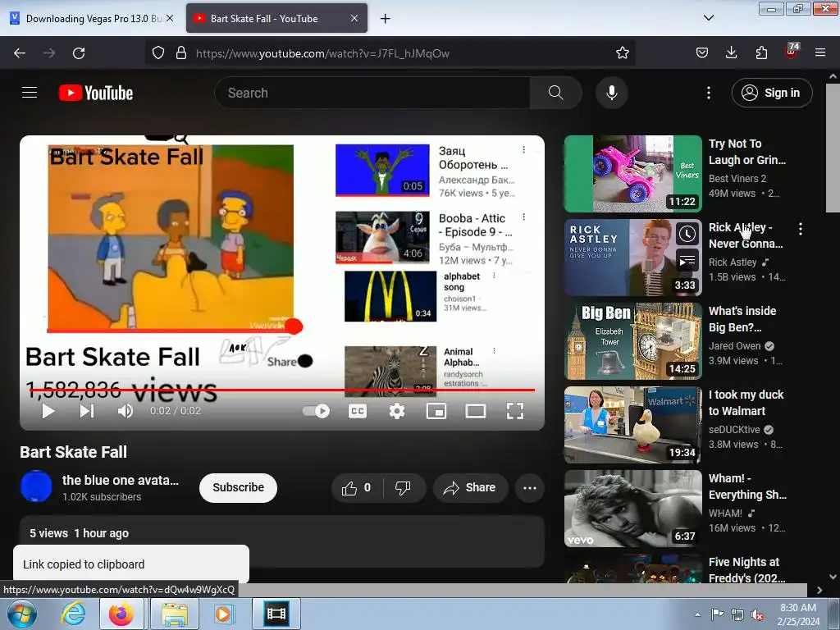Visit the Jared Owen channel link

734,346
